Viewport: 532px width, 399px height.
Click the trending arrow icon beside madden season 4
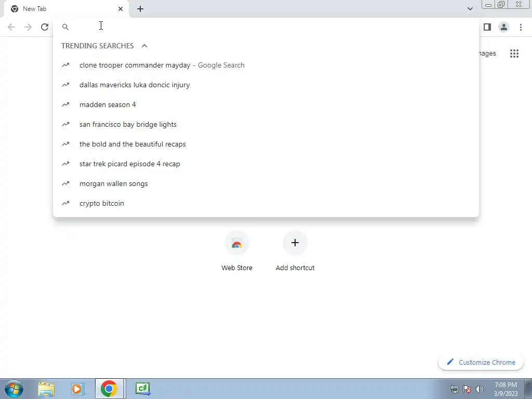[x=65, y=104]
